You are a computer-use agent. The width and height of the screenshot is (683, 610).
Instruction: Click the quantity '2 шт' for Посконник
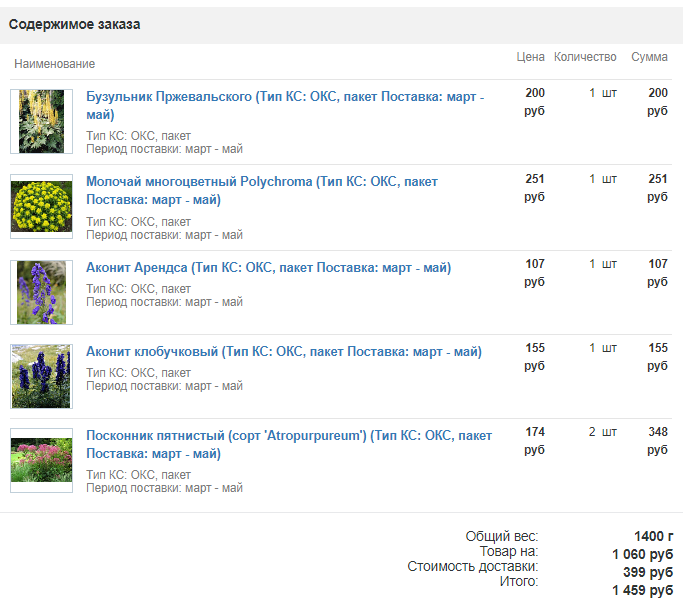pos(603,432)
